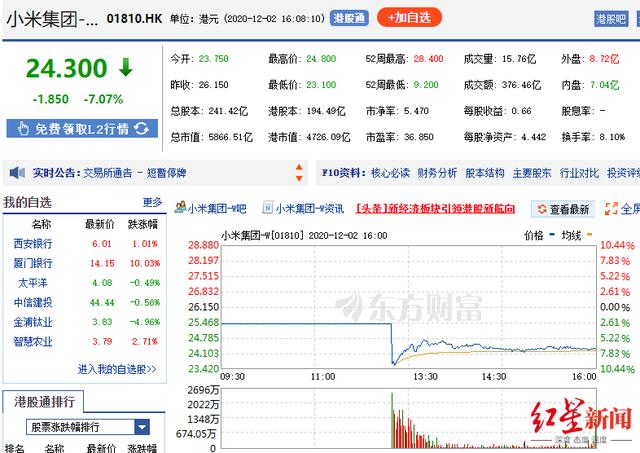Click 均线 legend yellow marker

click(589, 235)
